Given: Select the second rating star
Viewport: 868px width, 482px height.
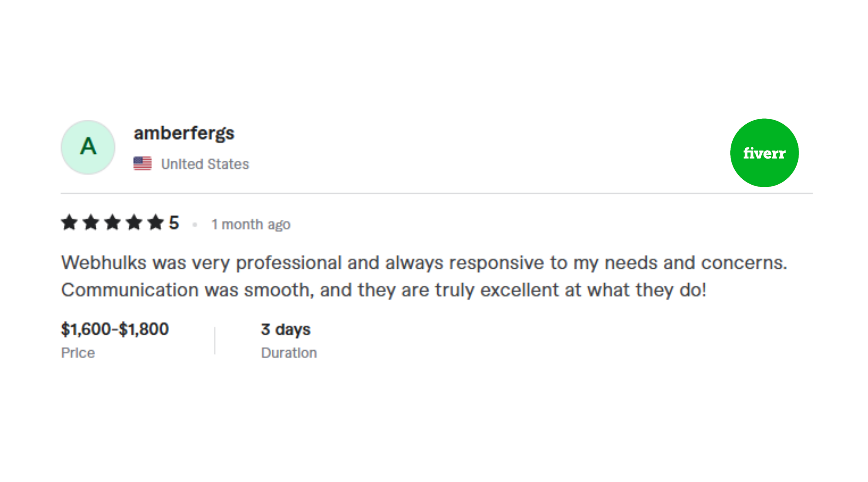Looking at the screenshot, I should [91, 223].
